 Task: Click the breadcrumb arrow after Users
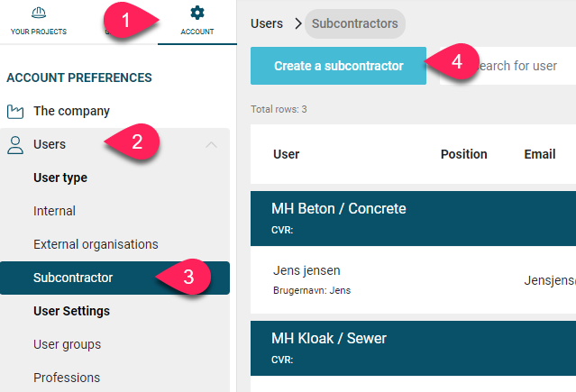point(298,23)
